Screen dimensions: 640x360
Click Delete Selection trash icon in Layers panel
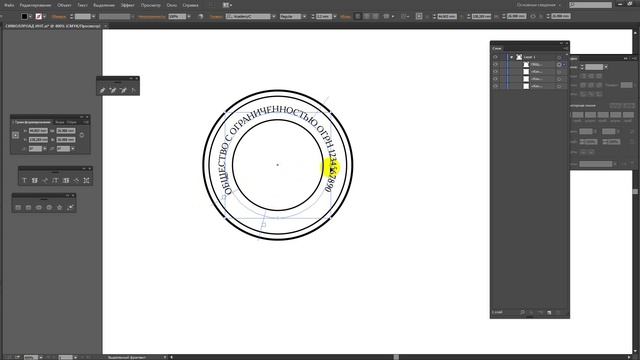pos(558,313)
